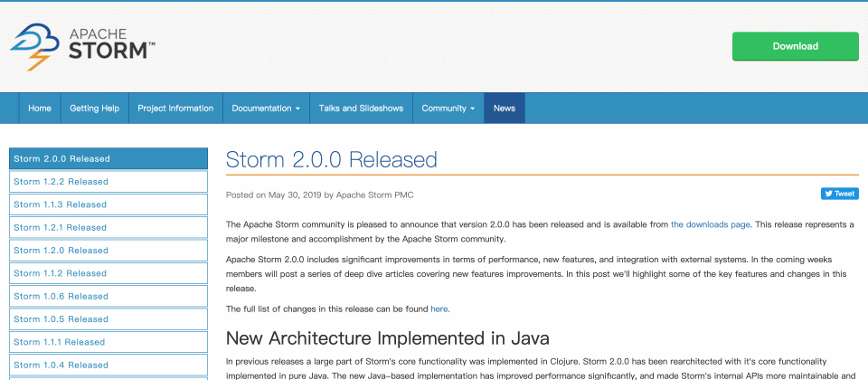
Task: Open Storm 1.0.5 Released post
Action: click(x=108, y=319)
